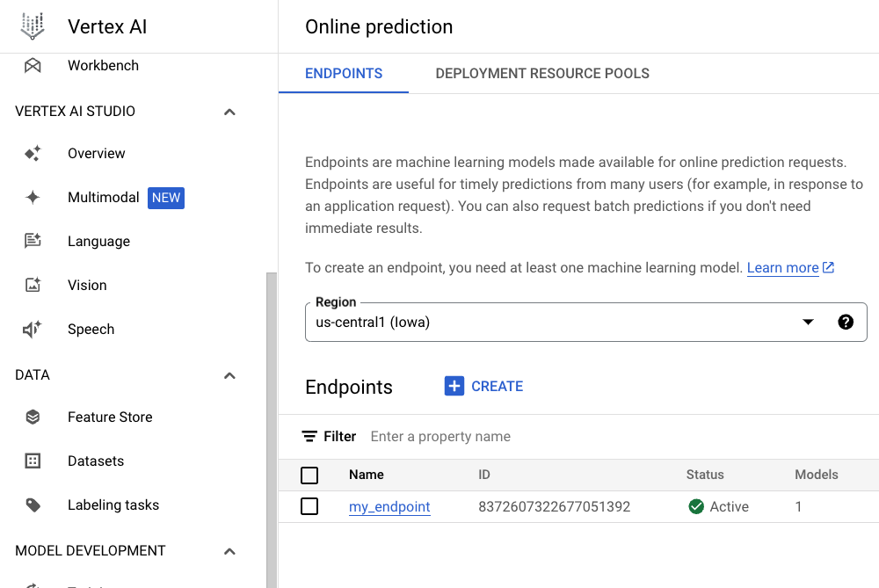Click the NEW badge next to Multimodal
The image size is (879, 588).
tap(166, 198)
